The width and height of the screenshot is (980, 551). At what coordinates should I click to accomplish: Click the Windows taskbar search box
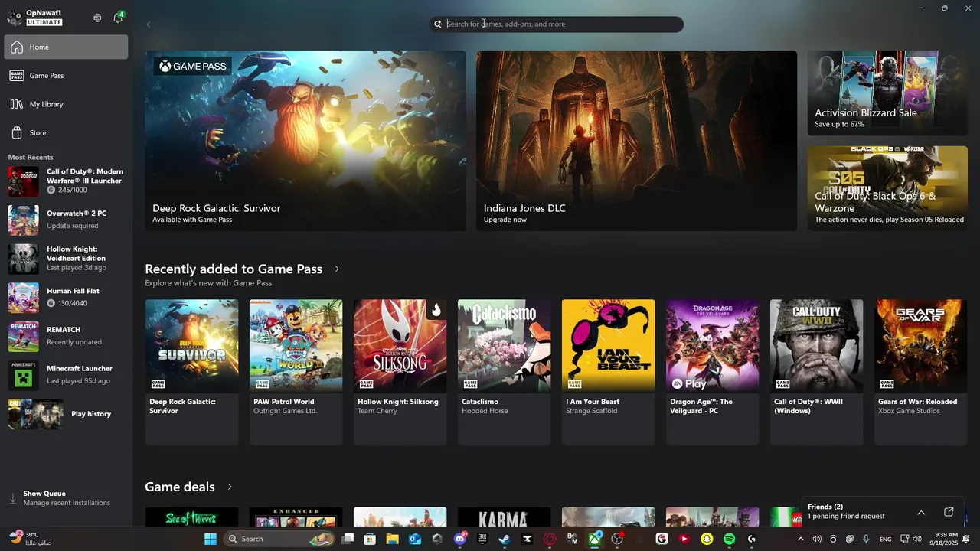pyautogui.click(x=280, y=539)
